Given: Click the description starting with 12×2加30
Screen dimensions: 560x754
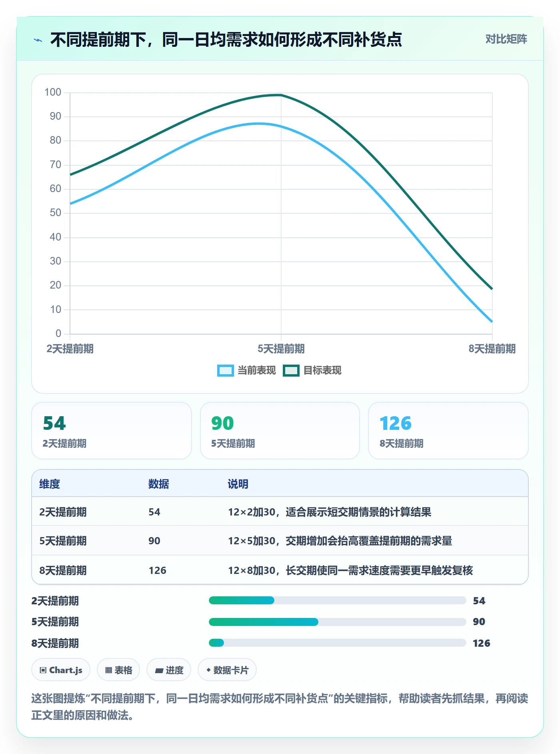Looking at the screenshot, I should (330, 512).
